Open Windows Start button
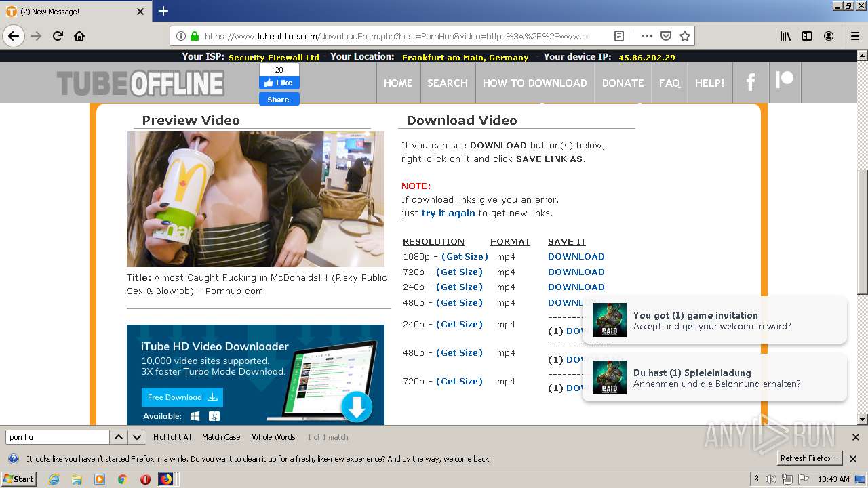868x488 pixels. pyautogui.click(x=18, y=479)
